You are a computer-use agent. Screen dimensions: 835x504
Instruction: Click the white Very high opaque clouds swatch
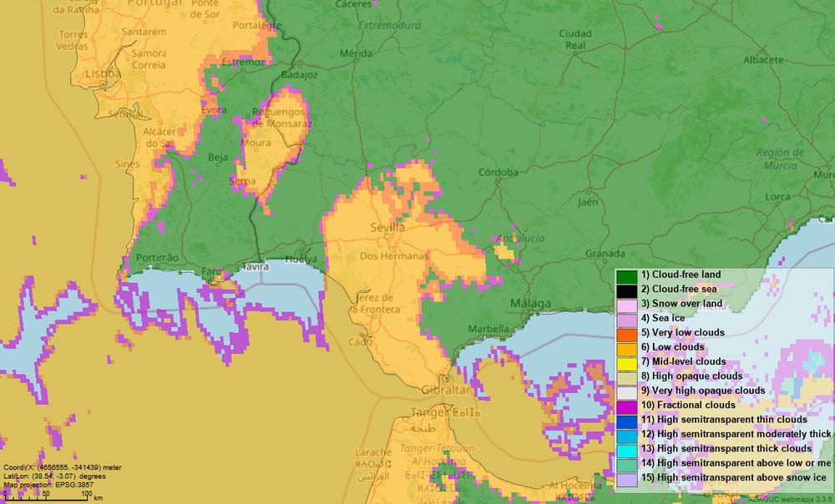[627, 393]
